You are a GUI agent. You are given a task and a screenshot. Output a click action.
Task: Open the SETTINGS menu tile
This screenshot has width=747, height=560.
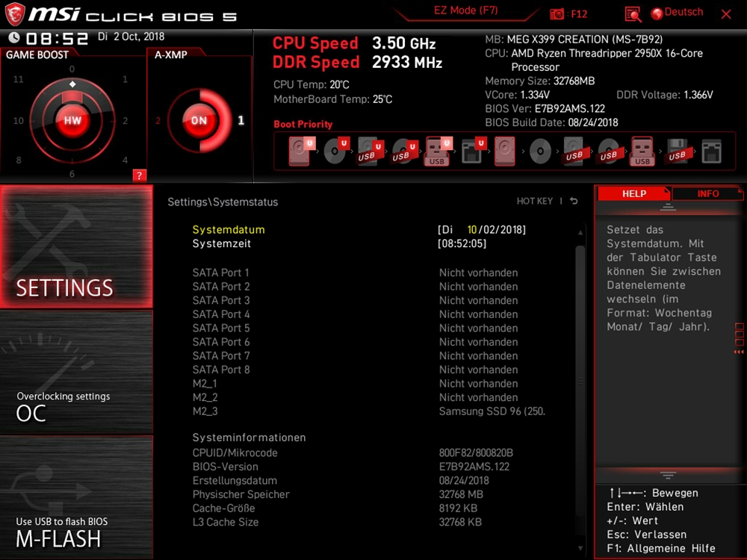click(x=76, y=246)
